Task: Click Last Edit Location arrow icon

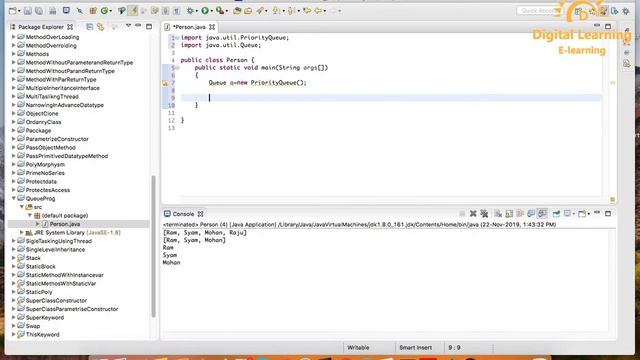Action: pyautogui.click(x=307, y=11)
